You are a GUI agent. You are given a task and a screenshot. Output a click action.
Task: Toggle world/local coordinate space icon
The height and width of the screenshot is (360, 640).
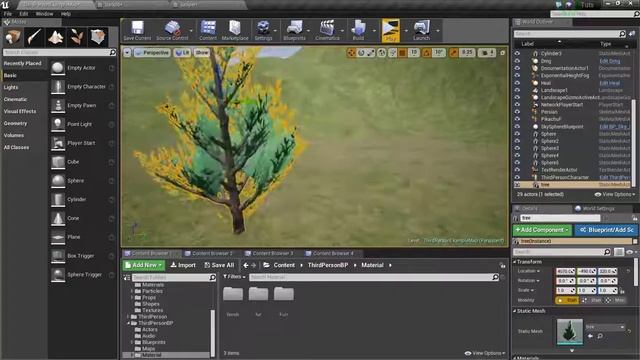point(382,53)
